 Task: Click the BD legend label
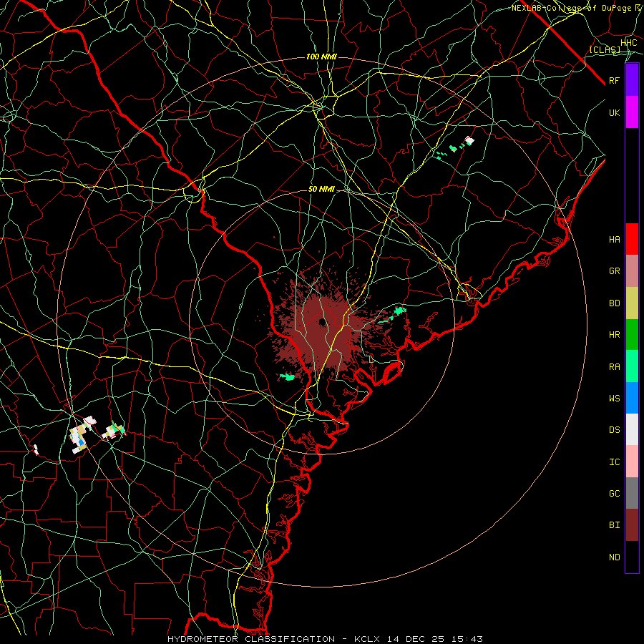point(614,303)
